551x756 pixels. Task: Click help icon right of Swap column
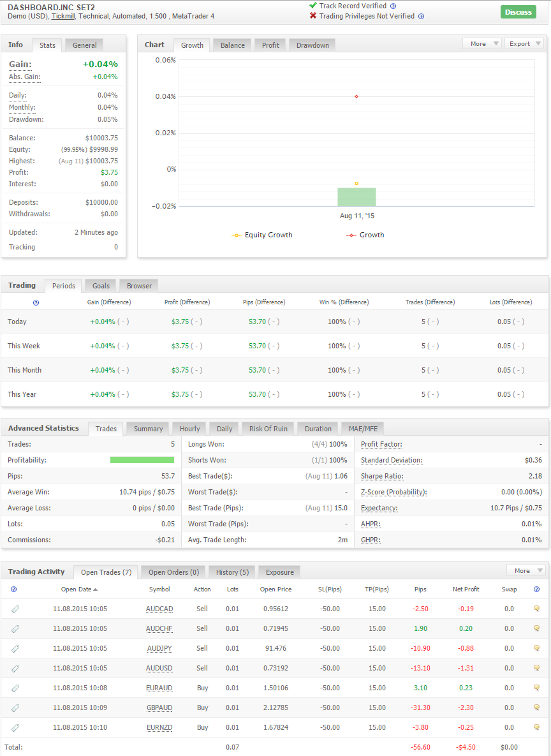pyautogui.click(x=536, y=589)
